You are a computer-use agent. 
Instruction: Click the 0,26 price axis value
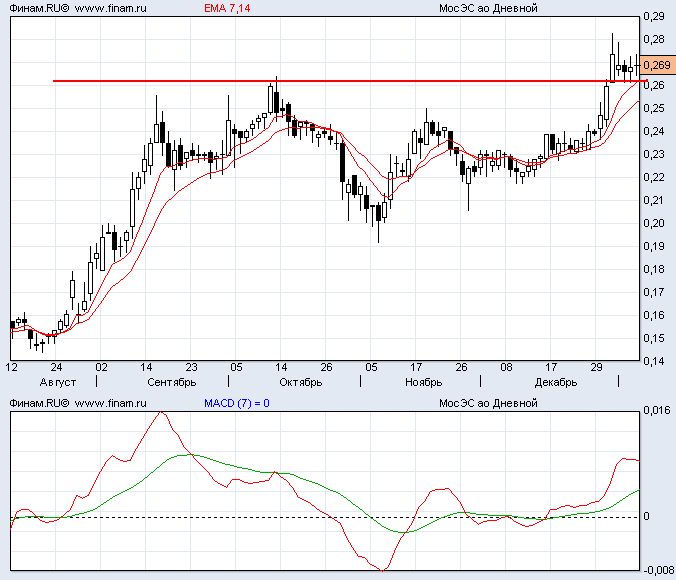[x=654, y=85]
